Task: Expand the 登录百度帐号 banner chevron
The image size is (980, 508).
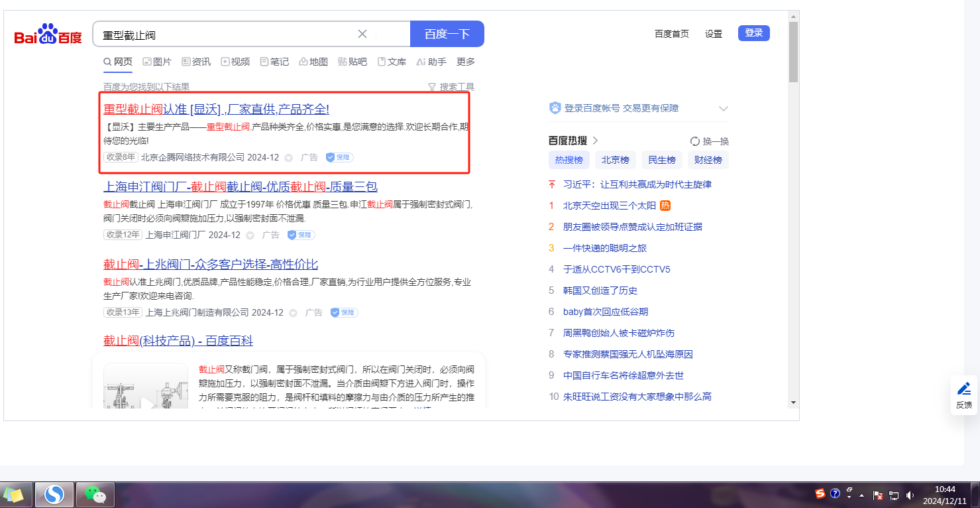Action: (x=723, y=109)
